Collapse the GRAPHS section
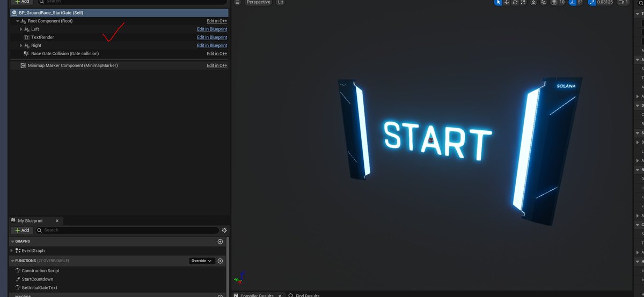The width and height of the screenshot is (644, 297). [x=12, y=242]
